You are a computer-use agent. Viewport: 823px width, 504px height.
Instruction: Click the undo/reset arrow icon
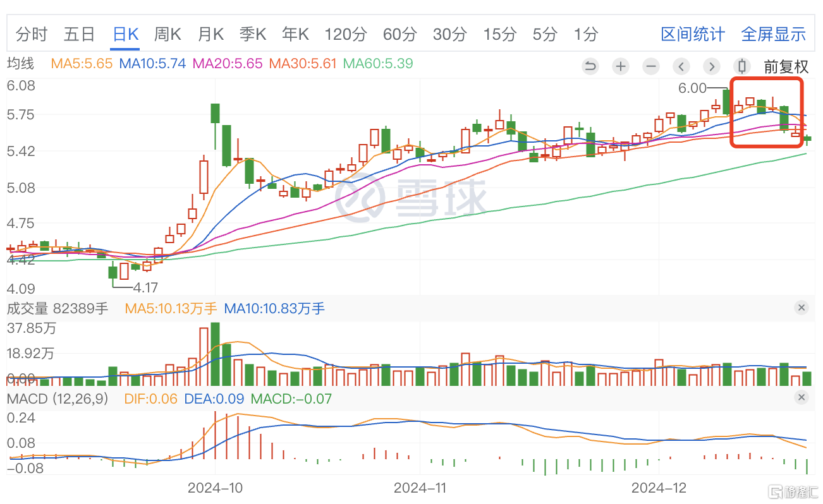pos(590,66)
